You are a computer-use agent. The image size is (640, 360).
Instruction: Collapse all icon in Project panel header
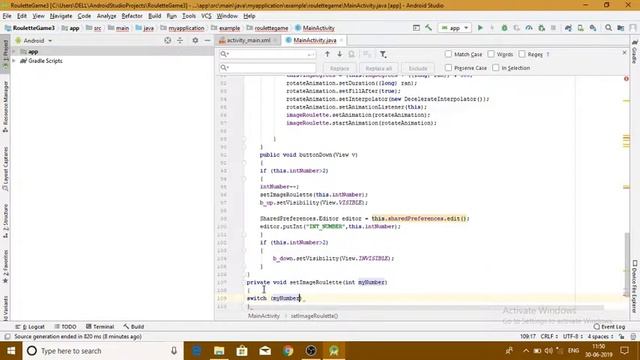pos(180,40)
